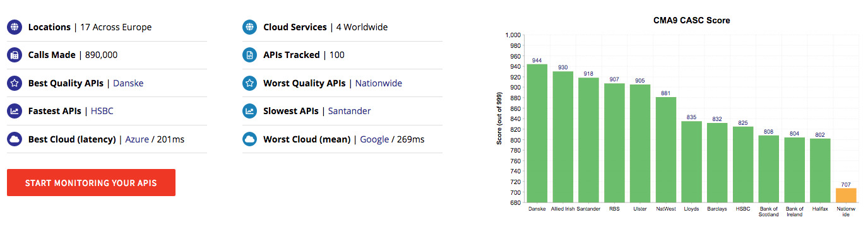
Task: Select the Bank of Scotland bar scoring 808
Action: (769, 169)
